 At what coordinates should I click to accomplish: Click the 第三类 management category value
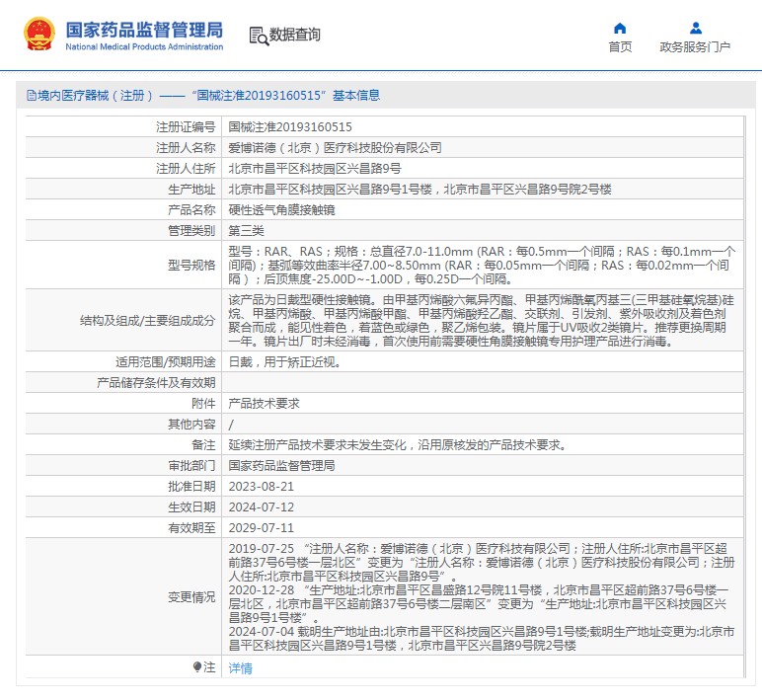click(x=248, y=231)
